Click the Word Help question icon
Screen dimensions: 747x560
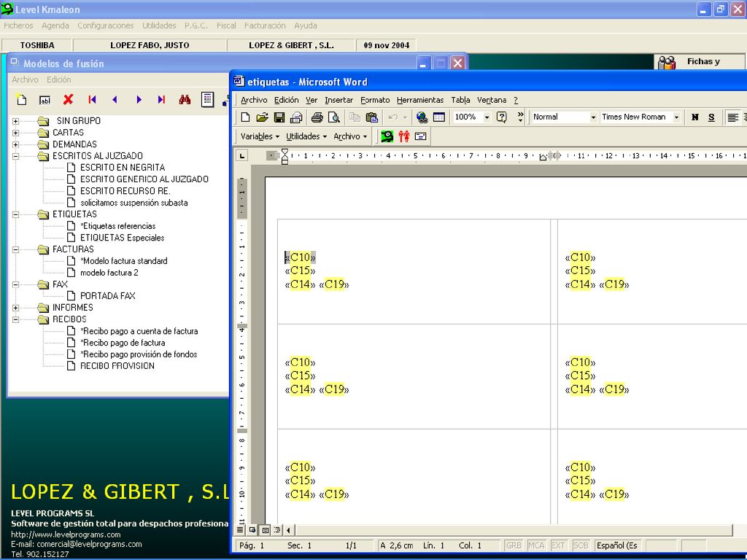(x=501, y=117)
